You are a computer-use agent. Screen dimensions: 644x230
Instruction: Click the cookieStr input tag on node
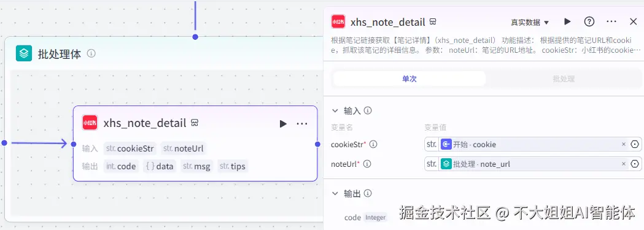tap(130, 148)
